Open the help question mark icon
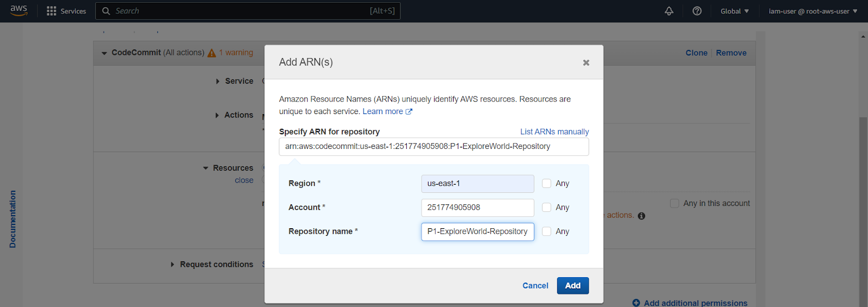The height and width of the screenshot is (307, 868). pyautogui.click(x=697, y=11)
